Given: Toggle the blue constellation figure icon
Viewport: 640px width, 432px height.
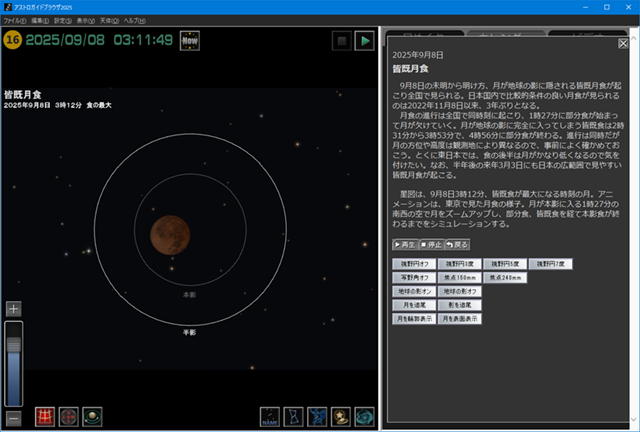Looking at the screenshot, I should pyautogui.click(x=317, y=416).
